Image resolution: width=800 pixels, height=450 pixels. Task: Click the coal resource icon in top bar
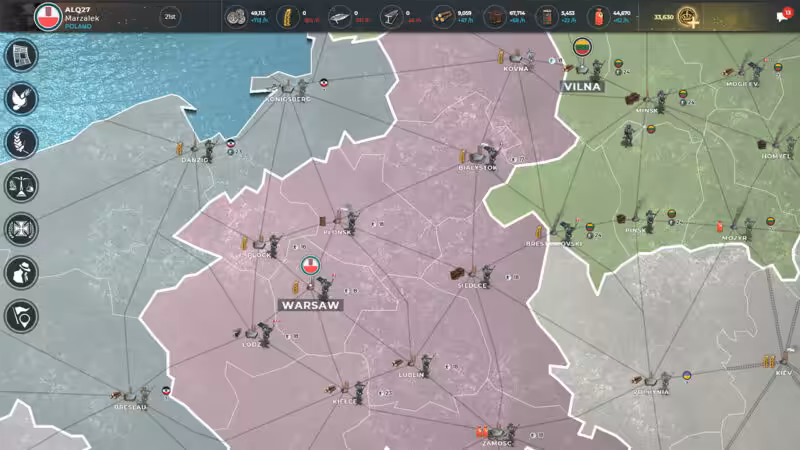pos(494,17)
